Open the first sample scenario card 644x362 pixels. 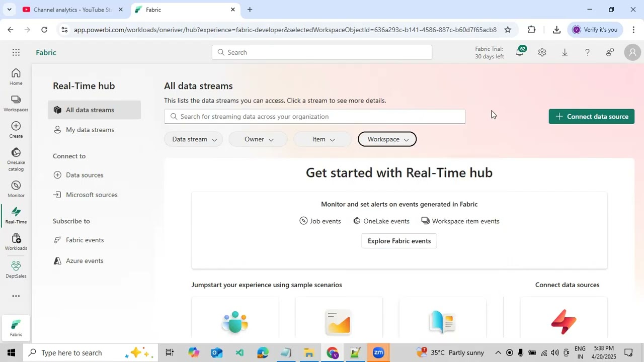(235, 317)
